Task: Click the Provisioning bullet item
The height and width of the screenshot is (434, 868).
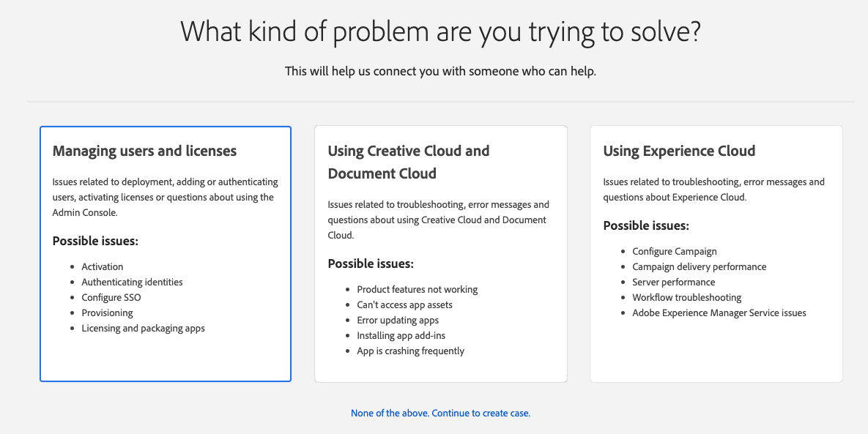Action: pos(107,313)
